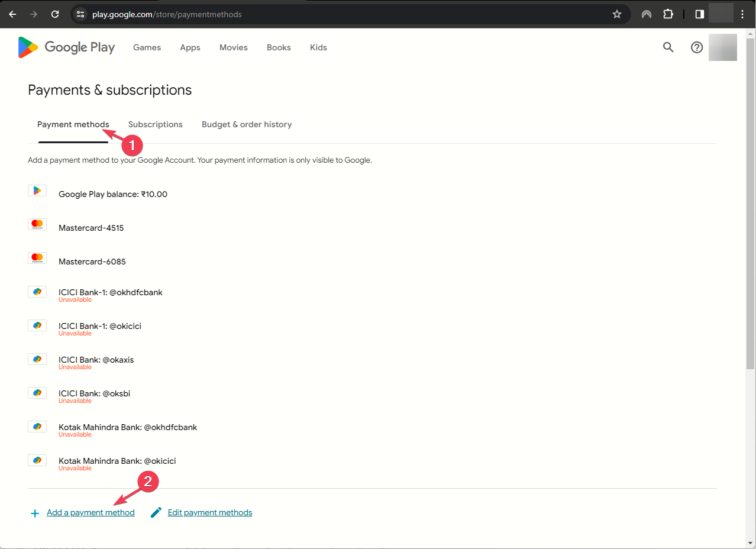Go to the Games section

click(147, 47)
